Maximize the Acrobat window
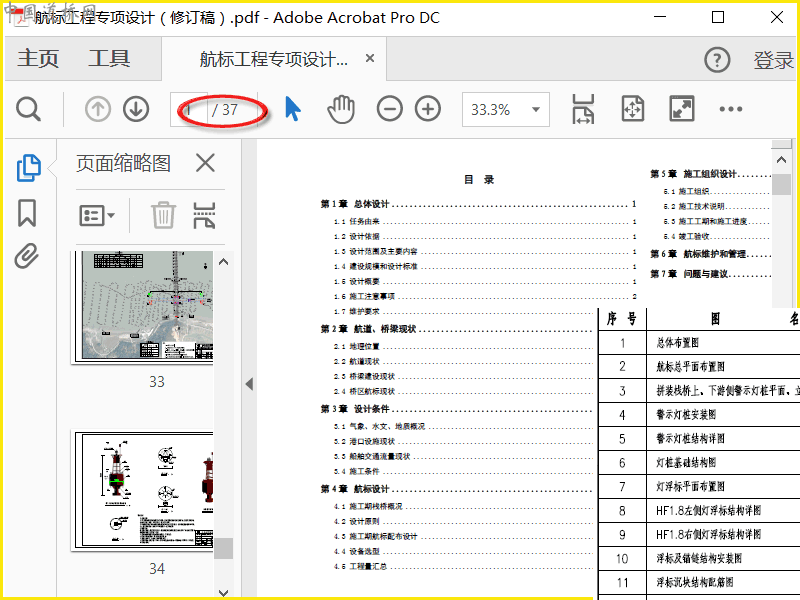This screenshot has height=600, width=800. pos(718,17)
